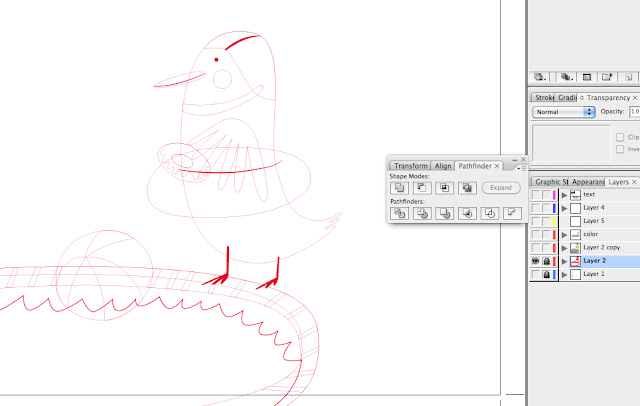Unlock Layer 2 by clicking its padlock
This screenshot has height=406, width=640.
pyautogui.click(x=547, y=261)
